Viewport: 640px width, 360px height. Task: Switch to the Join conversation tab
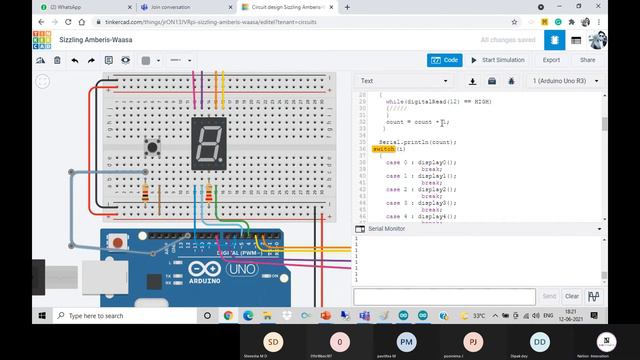coord(185,7)
